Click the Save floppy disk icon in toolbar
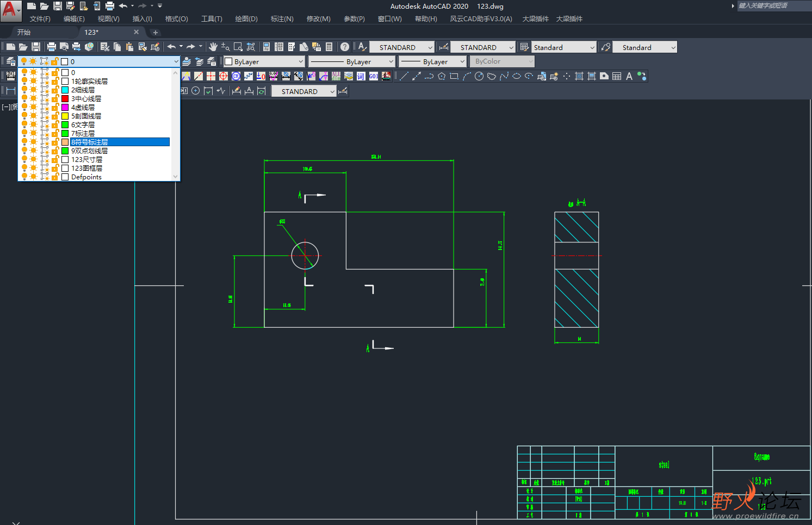812x525 pixels. coord(36,47)
